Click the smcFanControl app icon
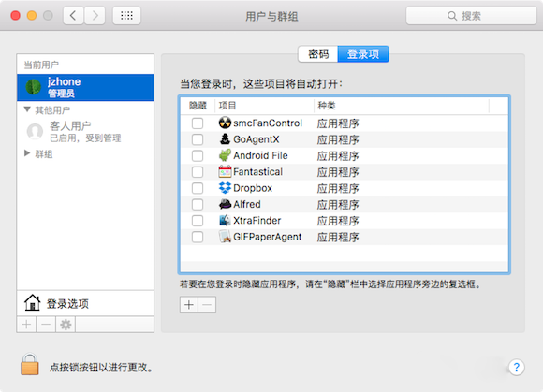The height and width of the screenshot is (392, 543). pyautogui.click(x=225, y=123)
